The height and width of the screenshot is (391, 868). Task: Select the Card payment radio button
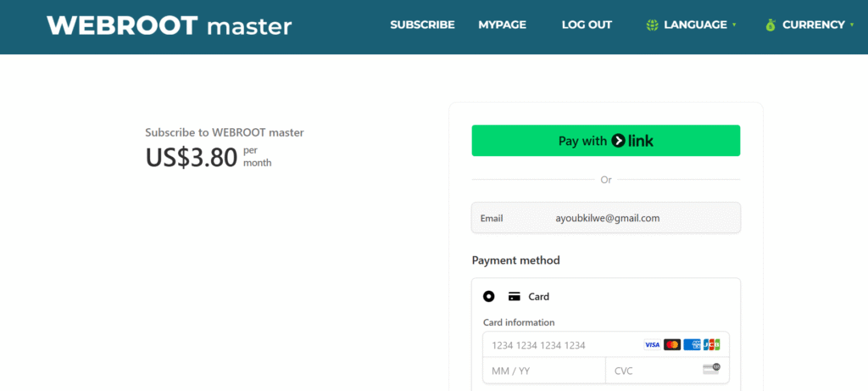(489, 296)
